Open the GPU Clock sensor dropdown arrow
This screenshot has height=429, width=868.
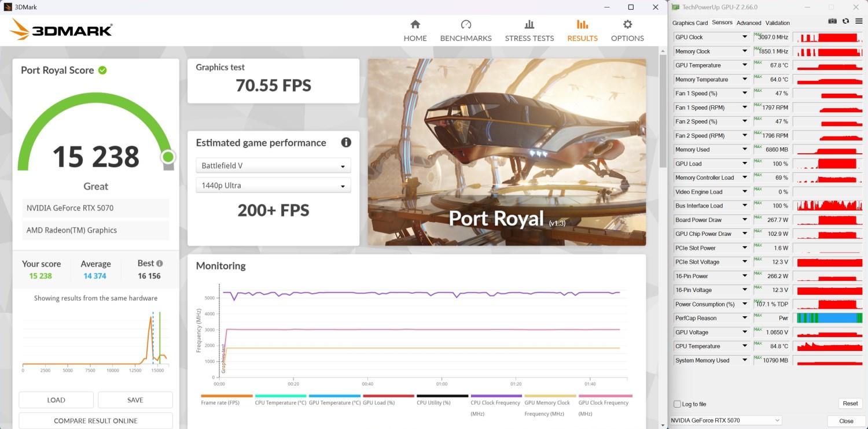click(x=745, y=37)
